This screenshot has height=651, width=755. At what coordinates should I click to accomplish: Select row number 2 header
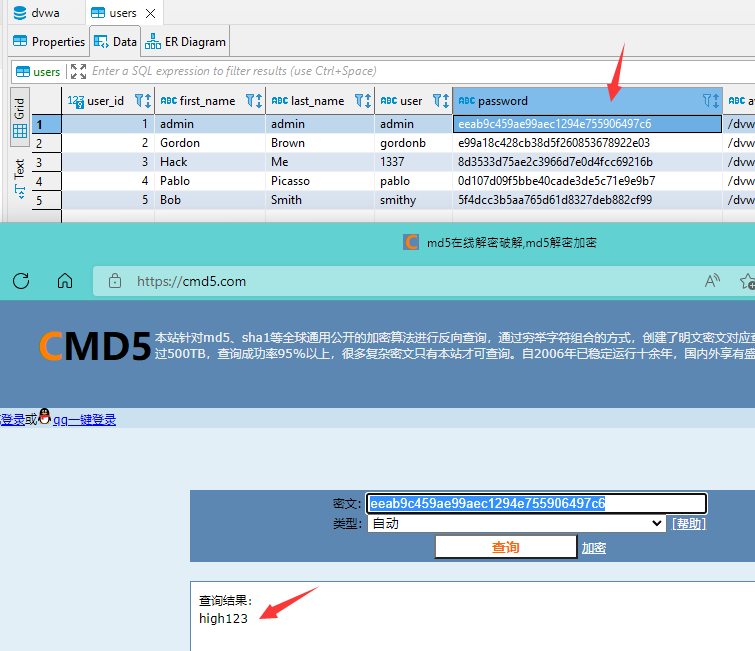(46, 143)
